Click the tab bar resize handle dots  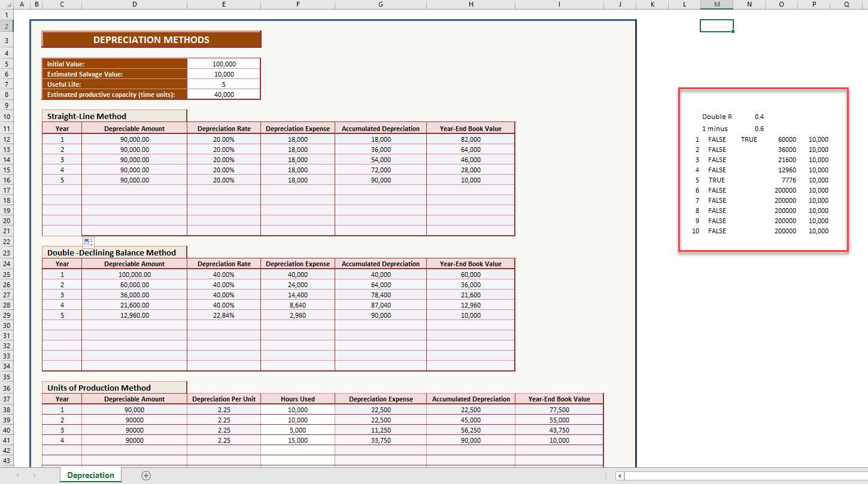tap(606, 476)
